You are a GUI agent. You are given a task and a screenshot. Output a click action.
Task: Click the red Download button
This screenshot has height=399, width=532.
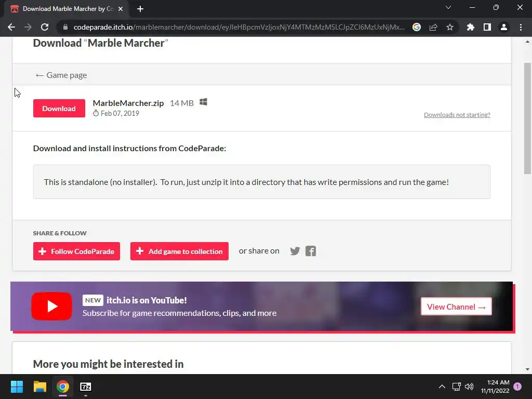coord(59,109)
